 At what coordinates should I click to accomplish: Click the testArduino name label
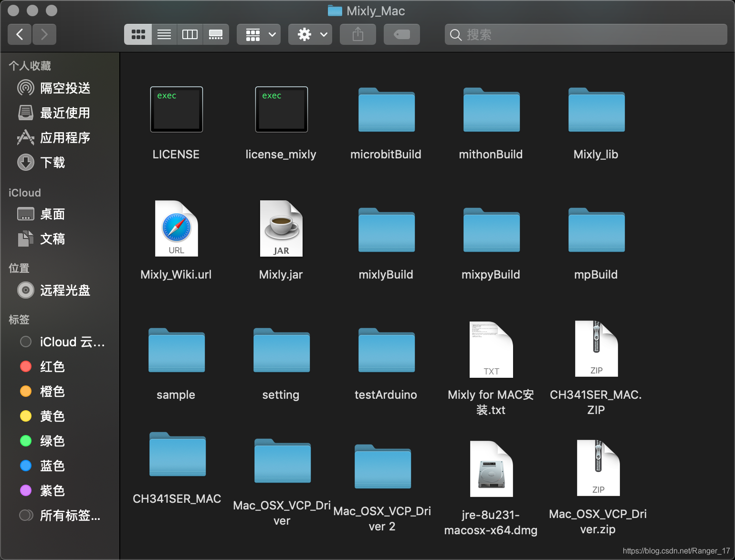(x=386, y=395)
